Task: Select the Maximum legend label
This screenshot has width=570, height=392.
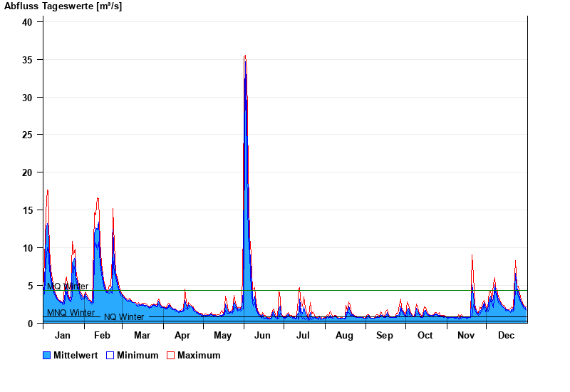Action: [x=199, y=355]
